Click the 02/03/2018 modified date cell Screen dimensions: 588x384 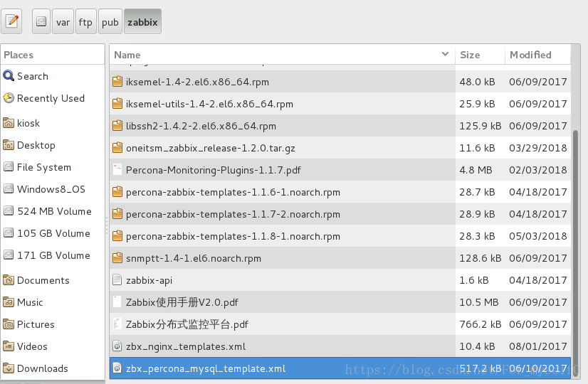click(537, 170)
